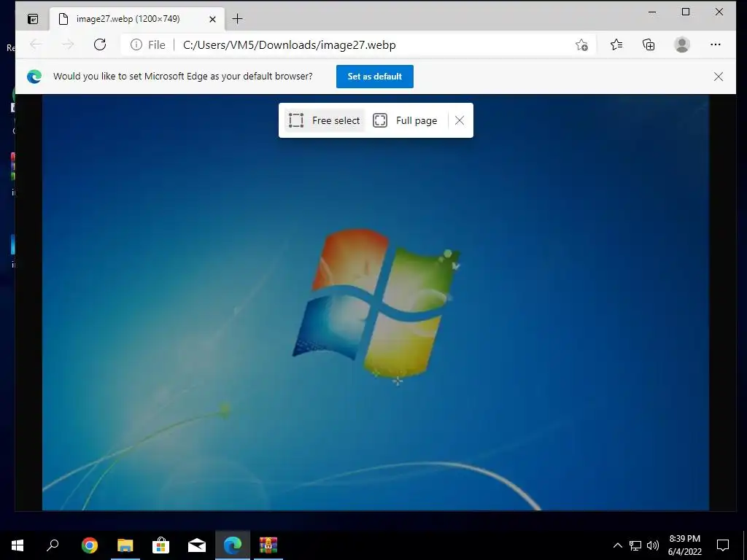Launch Google Chrome from taskbar

pos(90,545)
